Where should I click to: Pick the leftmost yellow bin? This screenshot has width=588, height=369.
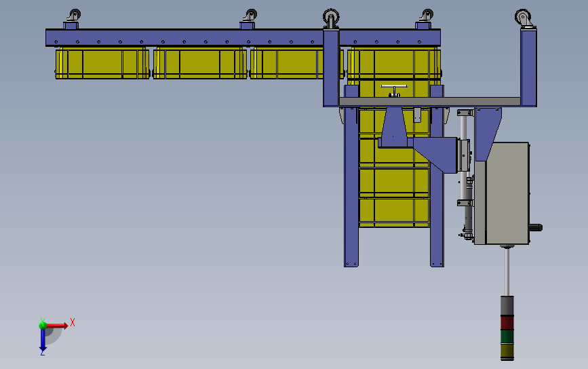[102, 63]
